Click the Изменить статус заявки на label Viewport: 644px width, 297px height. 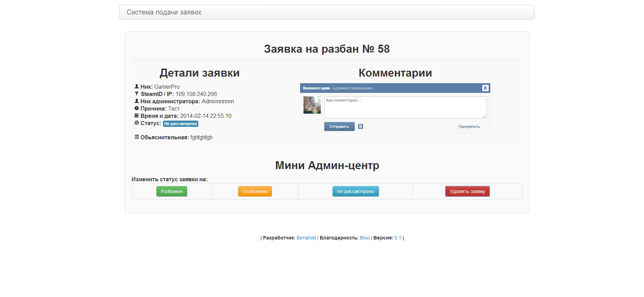(170, 179)
